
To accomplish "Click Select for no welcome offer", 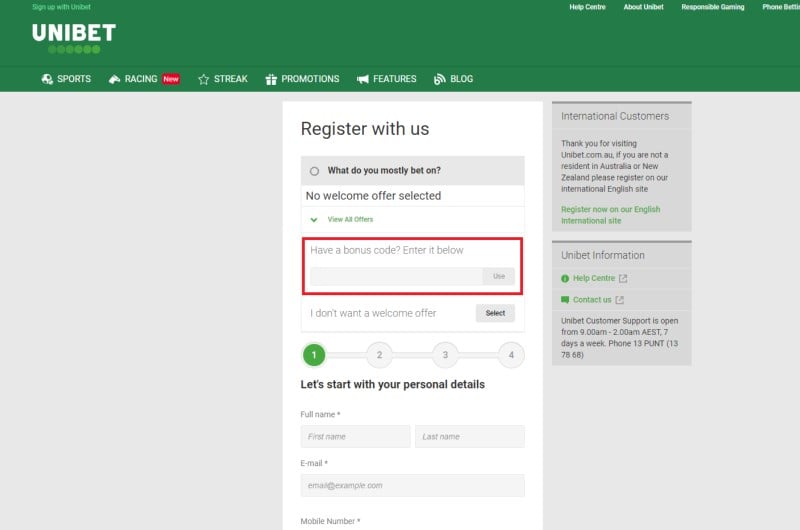I will tap(495, 313).
